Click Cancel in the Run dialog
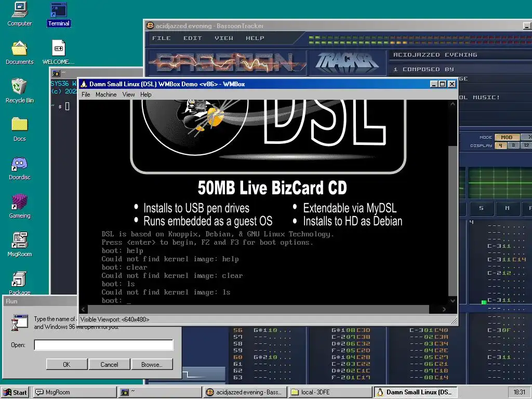The image size is (532, 399). 109,364
